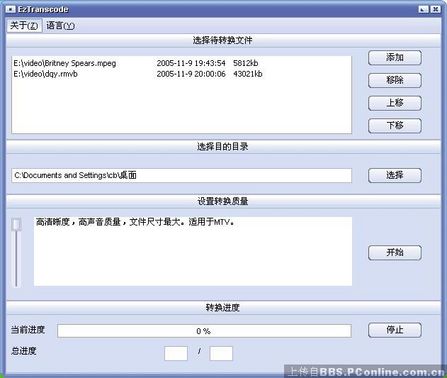Click the current progress bar showing 0 %
The height and width of the screenshot is (378, 447).
pos(204,331)
